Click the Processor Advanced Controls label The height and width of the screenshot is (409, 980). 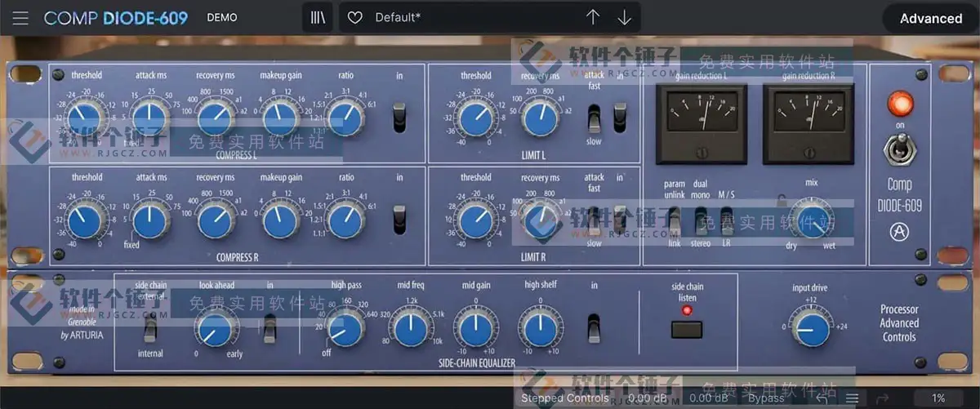click(899, 323)
